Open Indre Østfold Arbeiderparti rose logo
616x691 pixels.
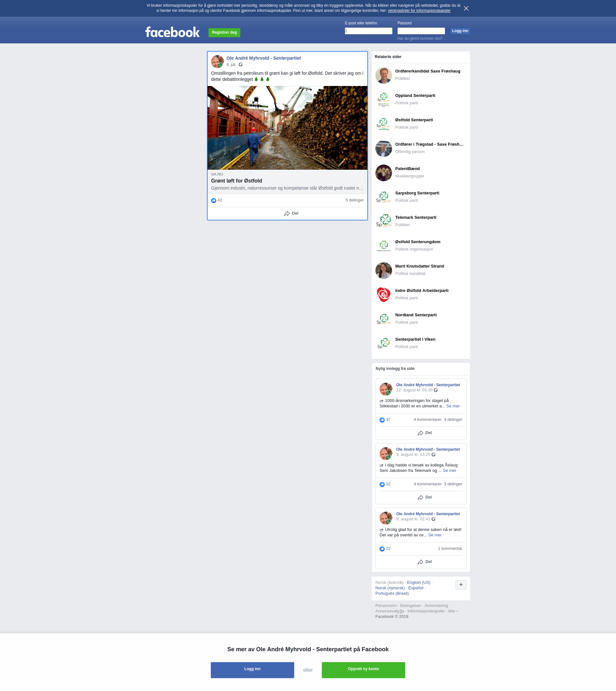click(383, 294)
